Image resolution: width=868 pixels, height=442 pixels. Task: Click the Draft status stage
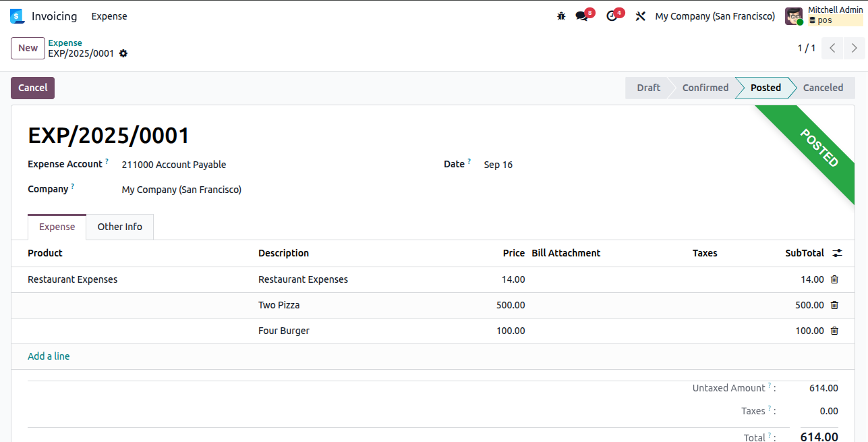[648, 88]
